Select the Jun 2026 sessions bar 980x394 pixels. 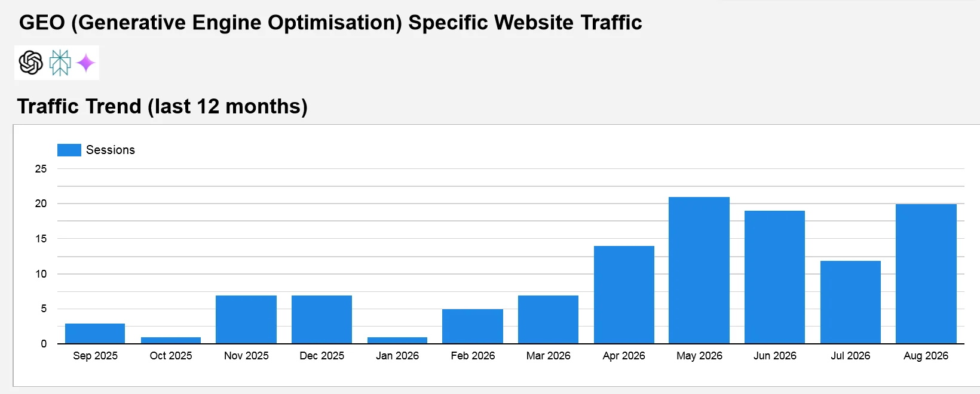(774, 278)
